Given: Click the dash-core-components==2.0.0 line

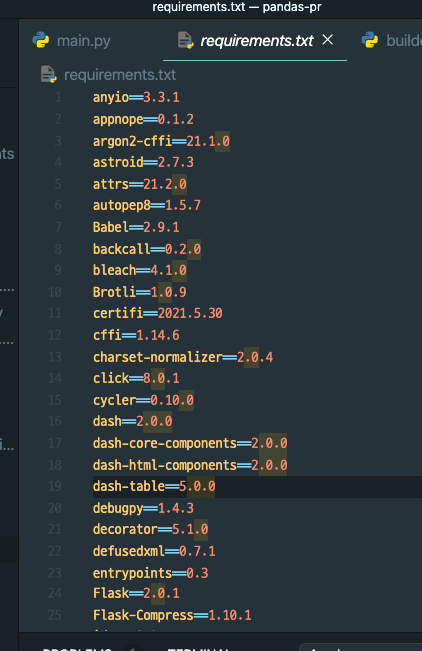Looking at the screenshot, I should [190, 443].
